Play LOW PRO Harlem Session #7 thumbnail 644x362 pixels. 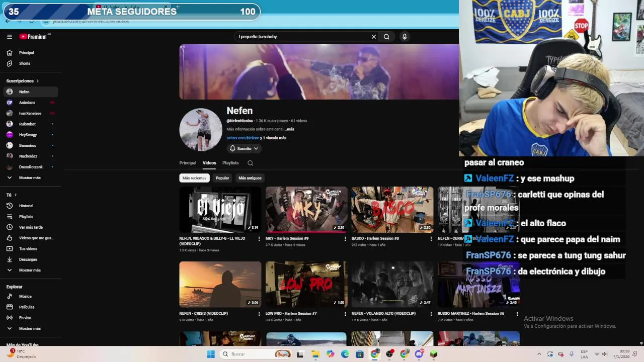(306, 285)
